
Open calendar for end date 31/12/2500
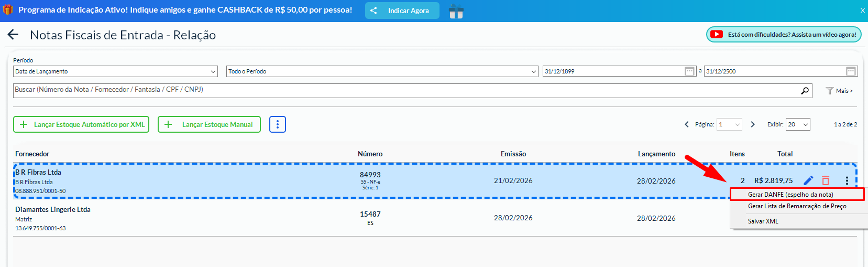click(851, 71)
